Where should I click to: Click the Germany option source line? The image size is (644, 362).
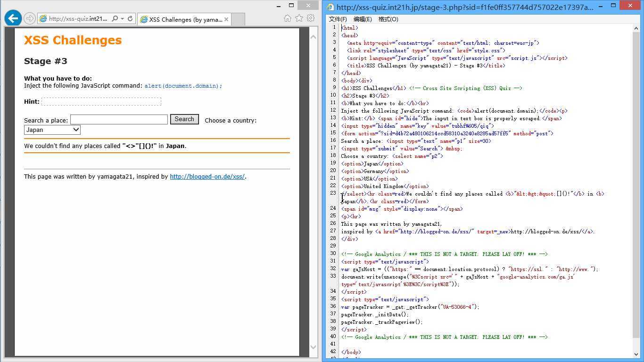[x=375, y=171]
